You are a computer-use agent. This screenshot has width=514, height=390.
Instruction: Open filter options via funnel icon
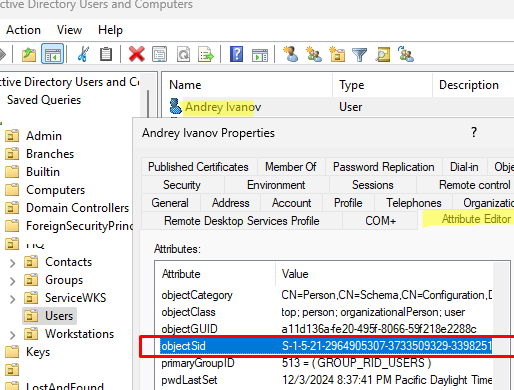coord(359,54)
